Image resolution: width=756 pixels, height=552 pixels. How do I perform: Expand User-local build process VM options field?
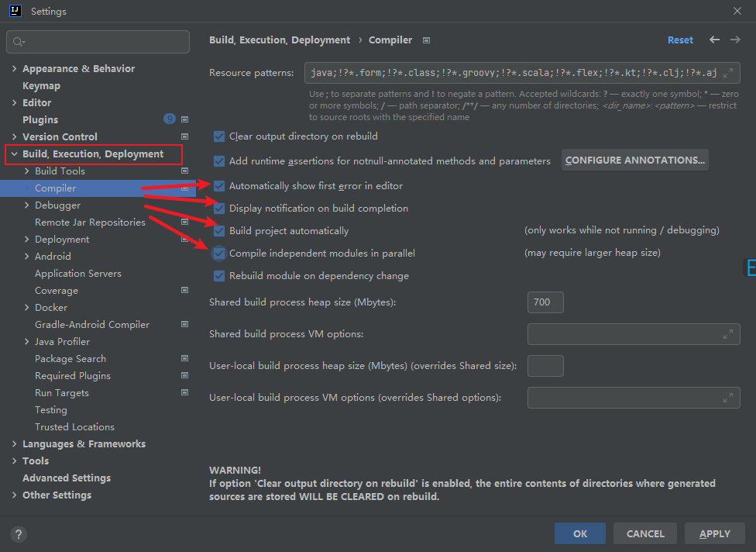(727, 398)
